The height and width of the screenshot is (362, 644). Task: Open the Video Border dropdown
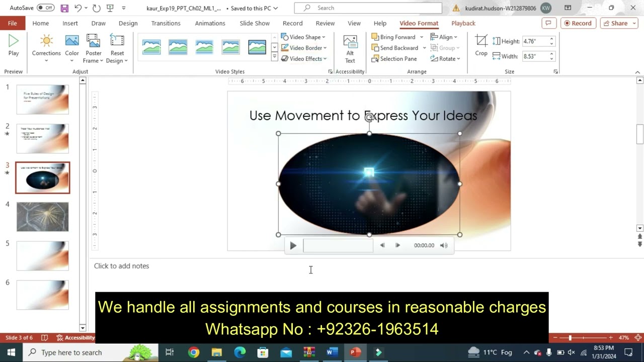click(x=304, y=48)
